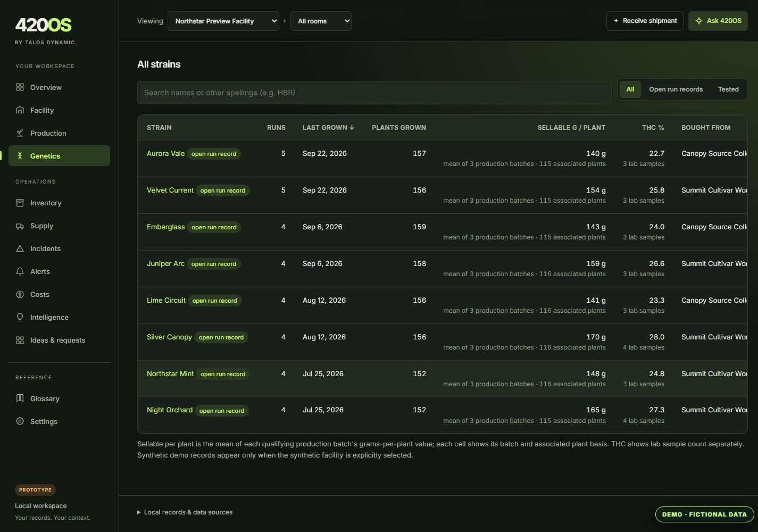Screen dimensions: 758x532
Task: Click the 165 g value for Night Orchard
Action: (596, 410)
